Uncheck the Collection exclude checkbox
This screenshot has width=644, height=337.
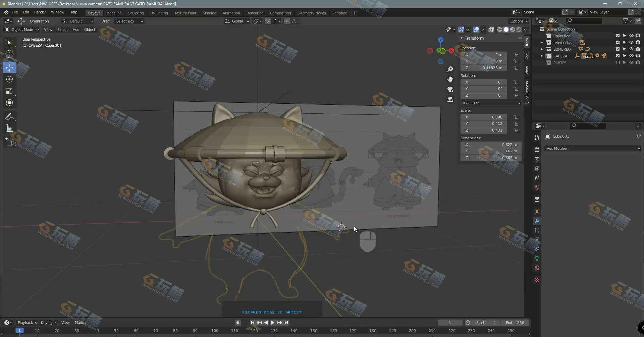coord(618,36)
